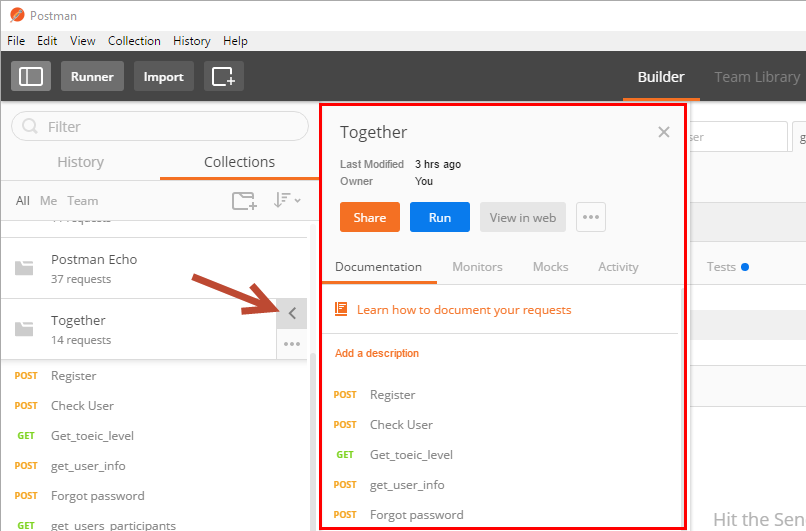Show All collections filter
Image resolution: width=806 pixels, height=531 pixels.
pos(23,201)
